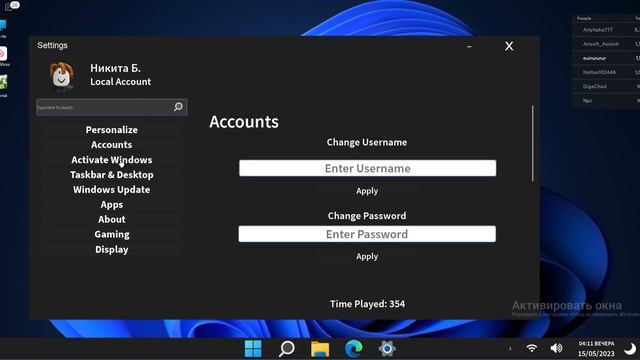Open the taskbar Search magnifier
The image size is (640, 360).
coord(287,349)
